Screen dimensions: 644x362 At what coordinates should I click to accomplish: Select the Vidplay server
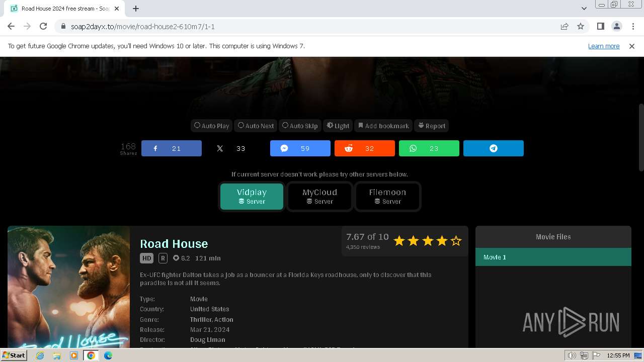click(x=252, y=196)
